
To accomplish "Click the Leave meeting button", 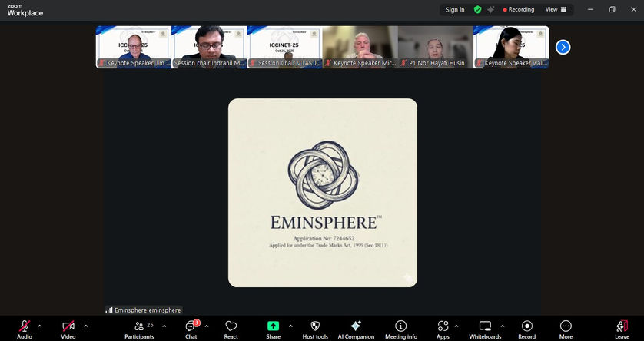I will [622, 329].
